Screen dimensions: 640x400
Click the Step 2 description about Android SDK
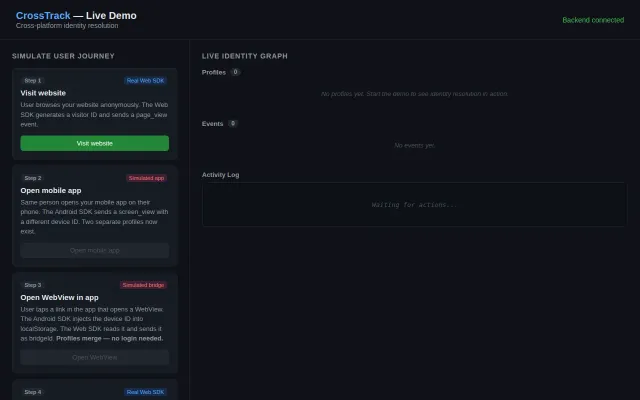94,217
